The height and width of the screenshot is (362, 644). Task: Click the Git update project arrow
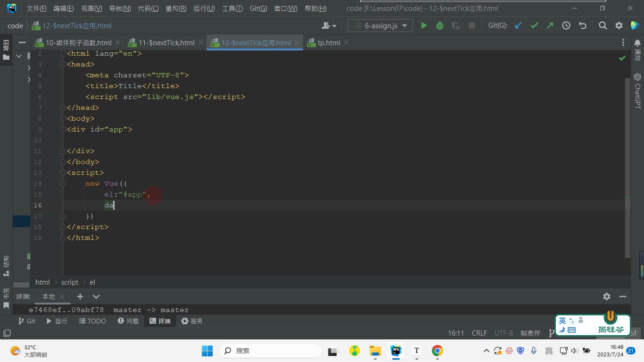coord(518,26)
